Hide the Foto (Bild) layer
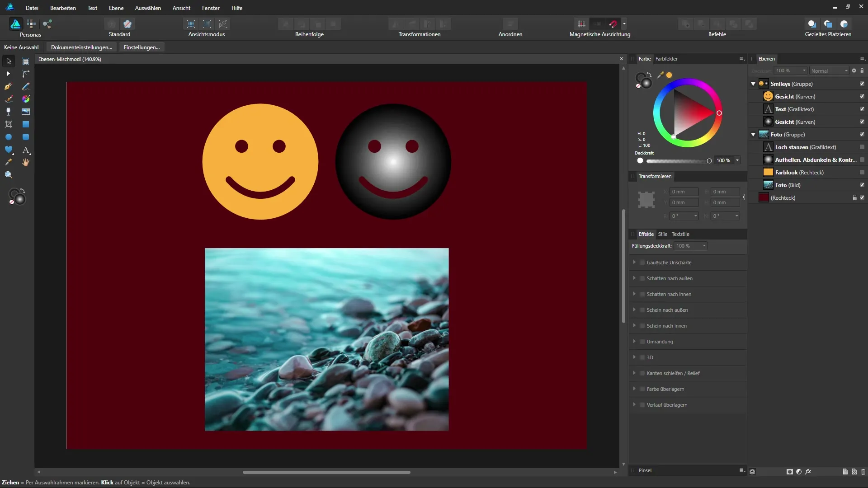Screen dimensions: 868x488 (862, 185)
